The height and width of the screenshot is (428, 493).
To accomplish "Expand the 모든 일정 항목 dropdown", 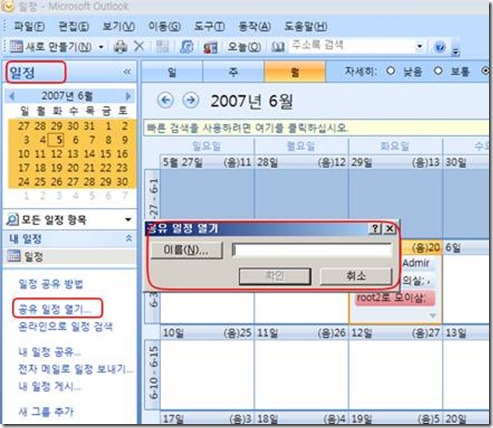I will 128,220.
